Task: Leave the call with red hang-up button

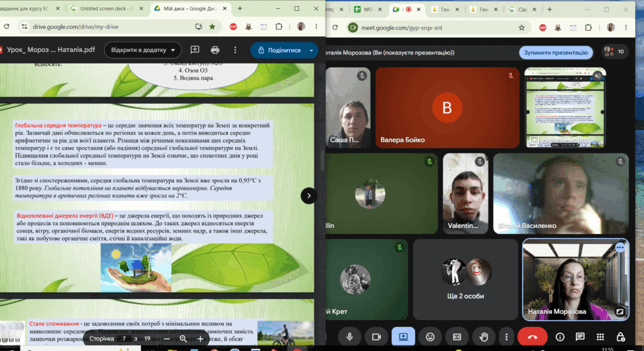Action: pyautogui.click(x=532, y=337)
